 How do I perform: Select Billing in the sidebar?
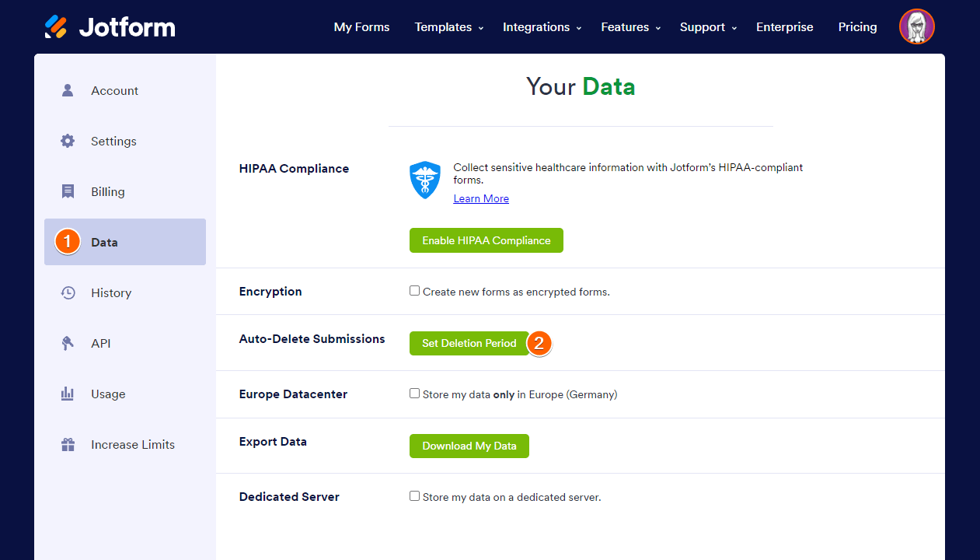125,191
